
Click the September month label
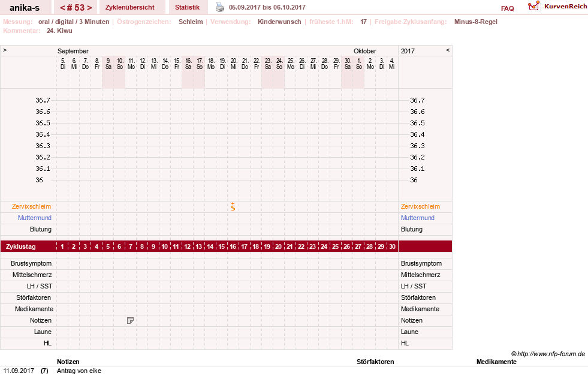(73, 51)
